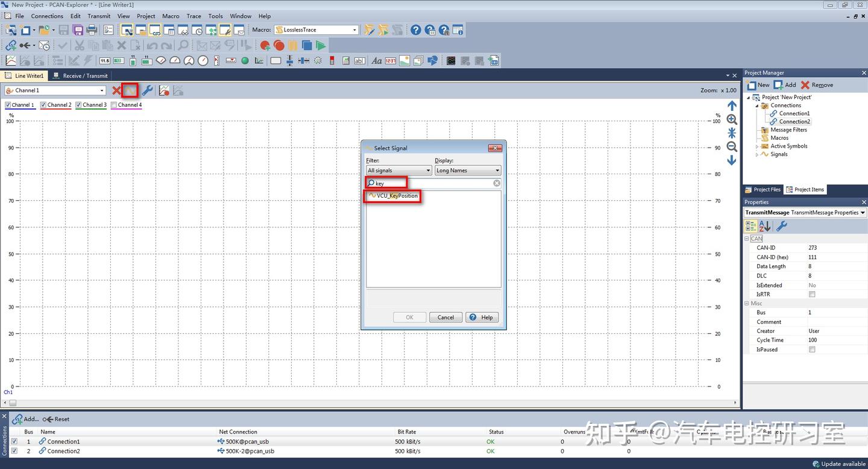Click the red record trace icon
Image resolution: width=868 pixels, height=469 pixels.
click(278, 45)
